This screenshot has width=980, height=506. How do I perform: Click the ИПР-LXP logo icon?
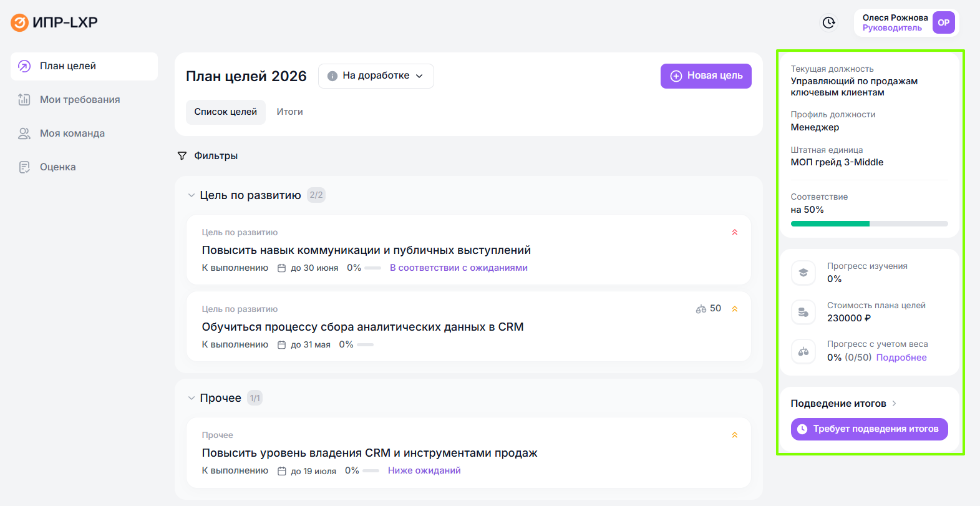pyautogui.click(x=20, y=23)
